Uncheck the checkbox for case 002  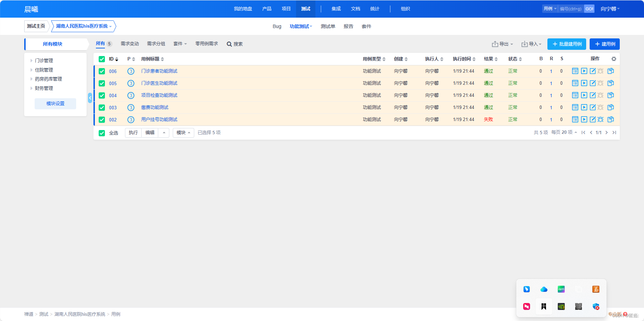pos(102,120)
